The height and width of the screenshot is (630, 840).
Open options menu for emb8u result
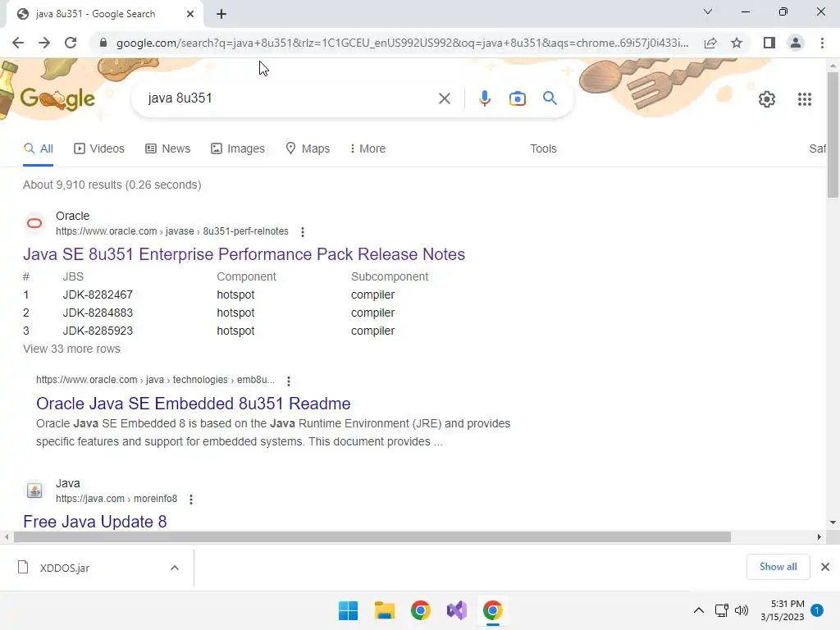coord(289,381)
